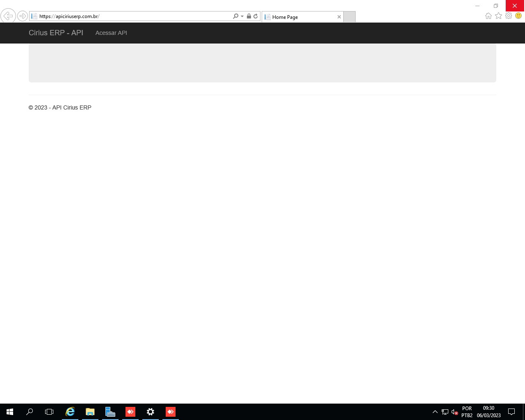Open the browser Home icon
This screenshot has height=420, width=525.
[x=488, y=16]
